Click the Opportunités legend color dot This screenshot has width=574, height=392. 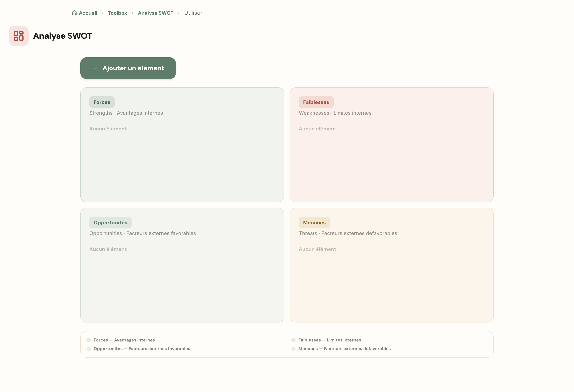click(x=89, y=349)
